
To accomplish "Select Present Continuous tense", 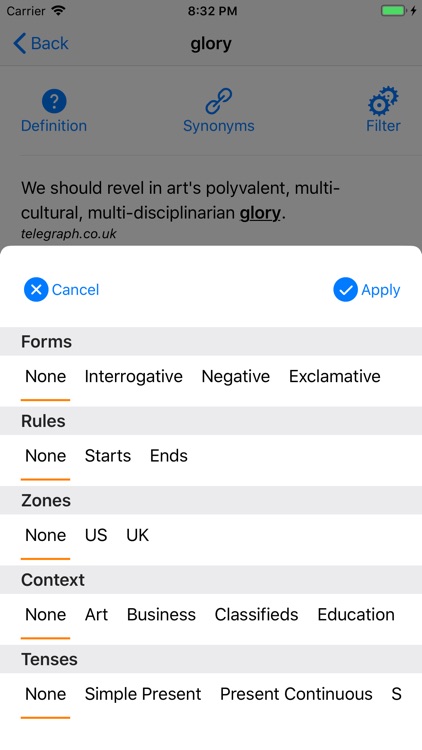I will point(296,694).
